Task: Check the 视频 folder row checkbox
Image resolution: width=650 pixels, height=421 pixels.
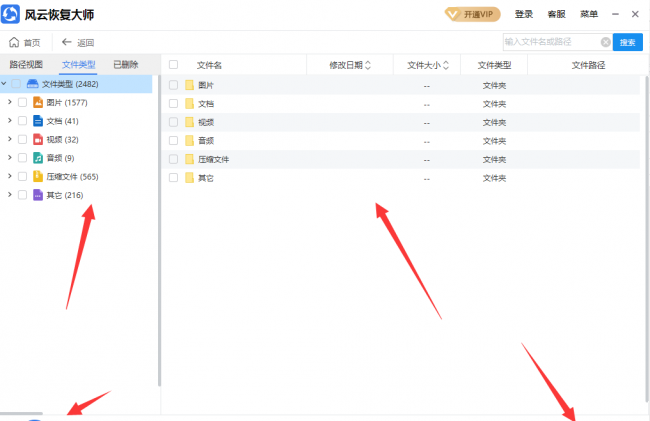Action: [x=173, y=122]
